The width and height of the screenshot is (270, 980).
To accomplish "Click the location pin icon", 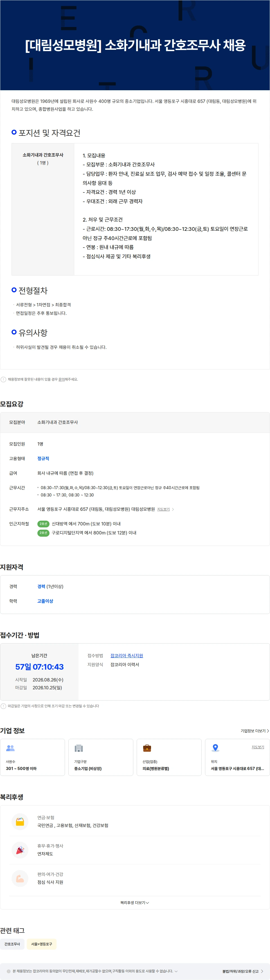I will pos(215,748).
